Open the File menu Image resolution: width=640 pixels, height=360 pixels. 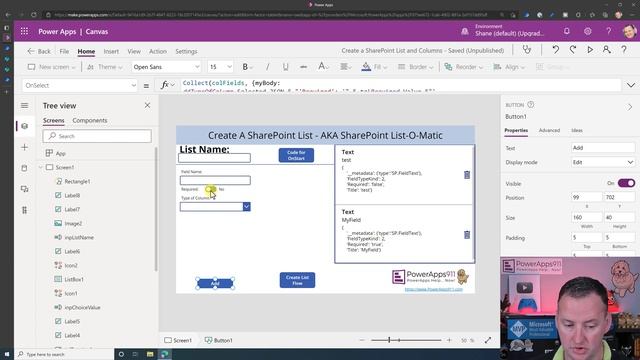pyautogui.click(x=64, y=51)
